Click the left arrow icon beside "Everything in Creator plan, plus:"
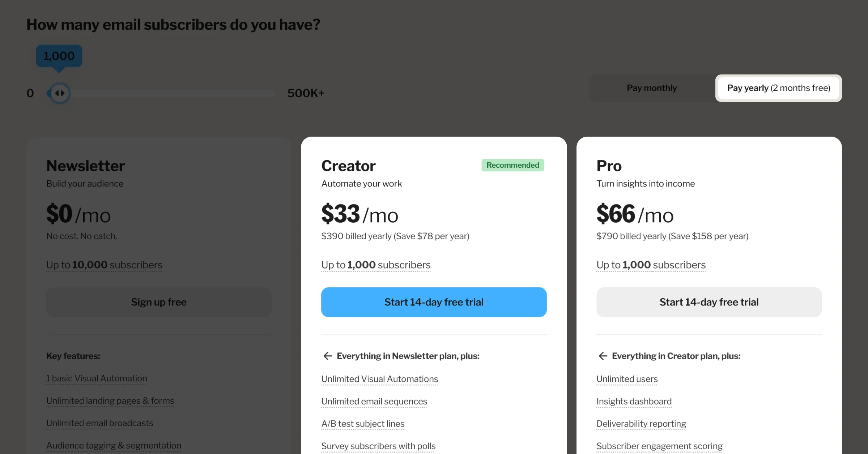 [x=603, y=356]
